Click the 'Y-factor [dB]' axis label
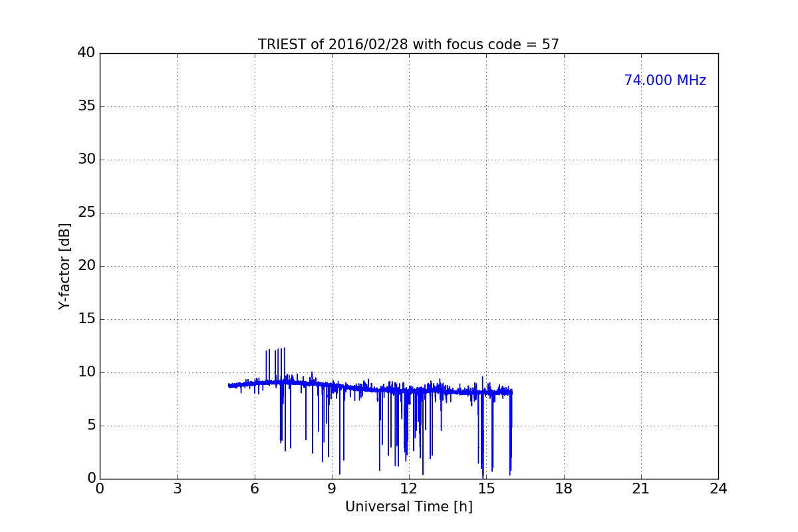Image resolution: width=798 pixels, height=532 pixels. [65, 266]
